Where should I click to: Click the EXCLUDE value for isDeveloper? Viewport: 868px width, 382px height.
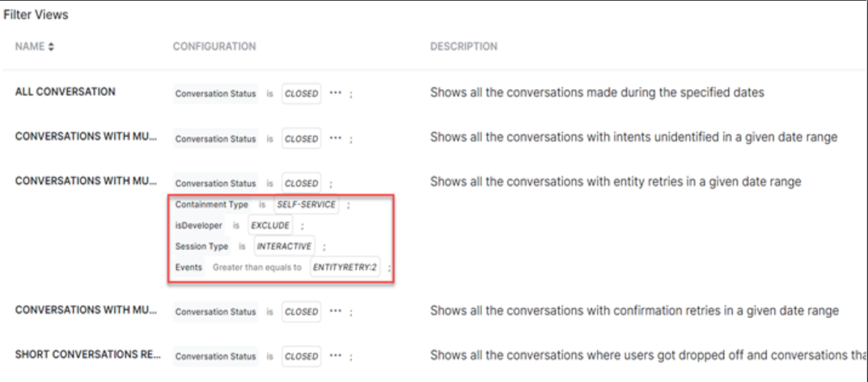[269, 226]
